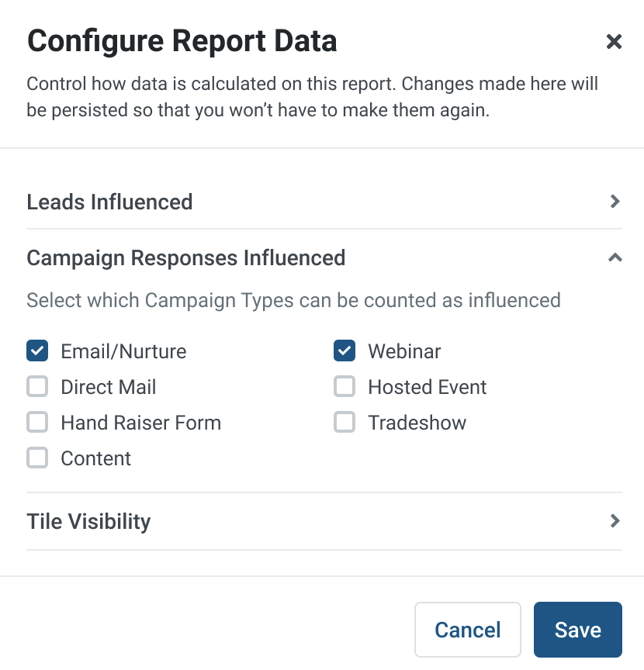Click the Webinar label text
This screenshot has width=644, height=670.
[x=404, y=351]
